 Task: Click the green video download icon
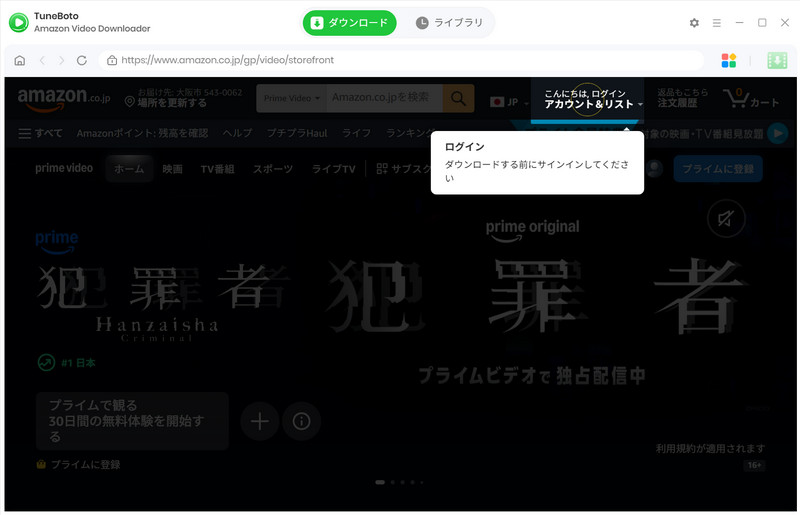click(777, 60)
